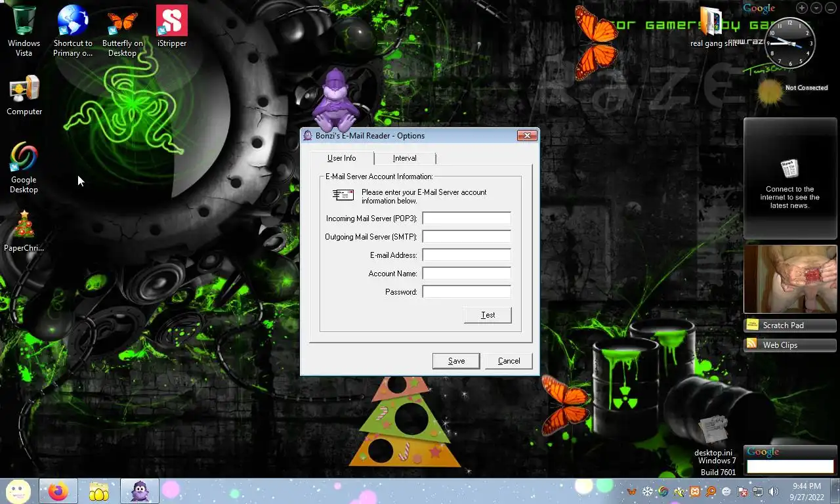Click into the E-mail Address field
Screen dimensions: 840x504
pyautogui.click(x=467, y=255)
